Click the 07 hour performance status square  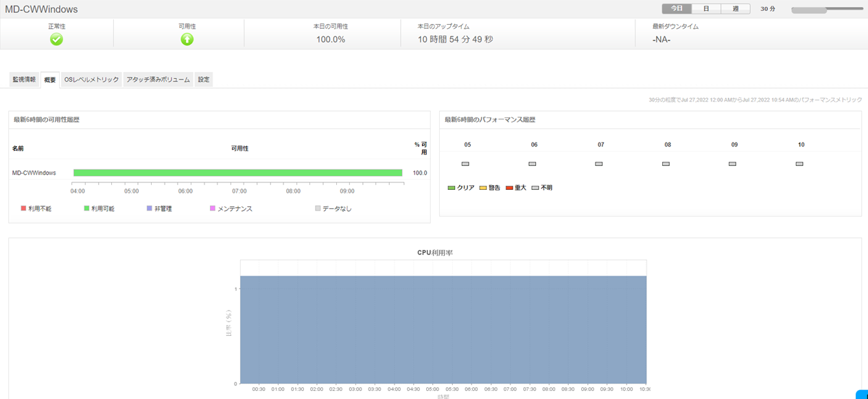(599, 164)
